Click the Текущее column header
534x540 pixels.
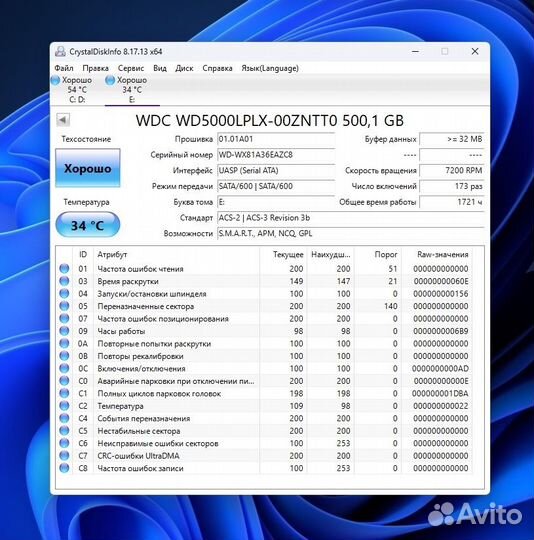coord(283,255)
